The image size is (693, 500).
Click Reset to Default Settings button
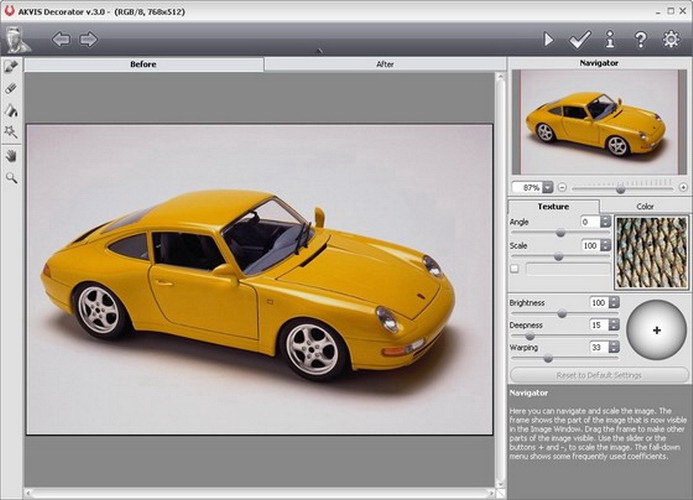(x=598, y=375)
